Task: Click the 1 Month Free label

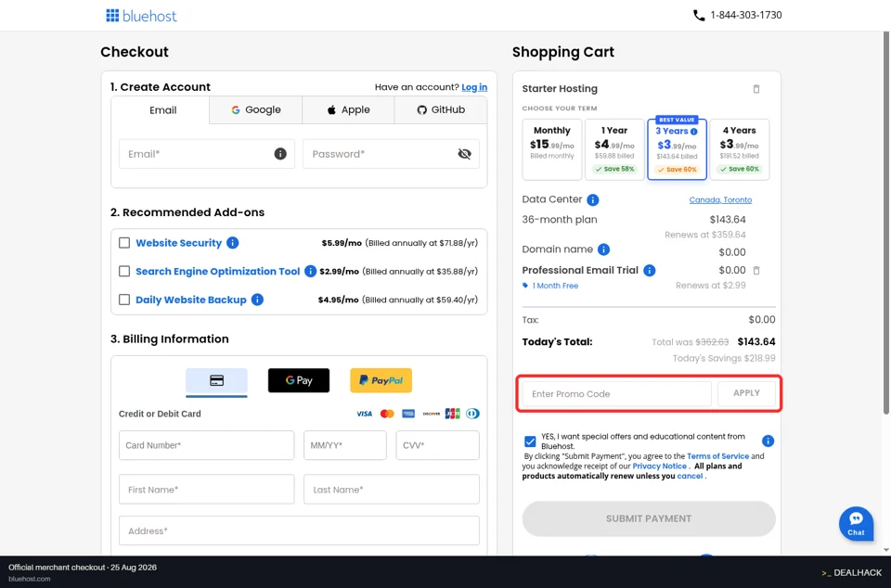Action: [555, 286]
